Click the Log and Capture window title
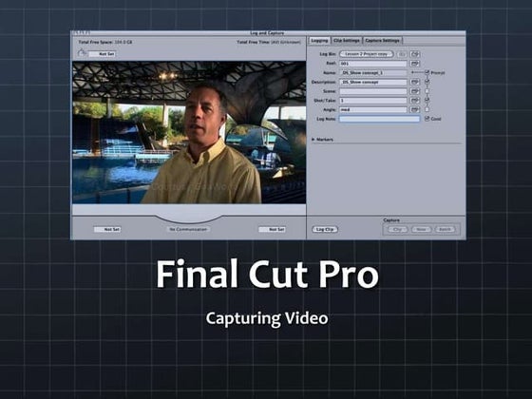Screen dimensions: 532x399 click(x=267, y=33)
